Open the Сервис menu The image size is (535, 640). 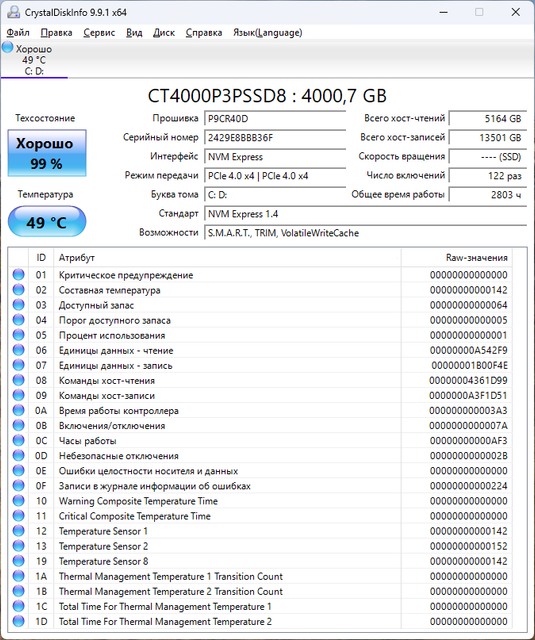click(x=99, y=33)
